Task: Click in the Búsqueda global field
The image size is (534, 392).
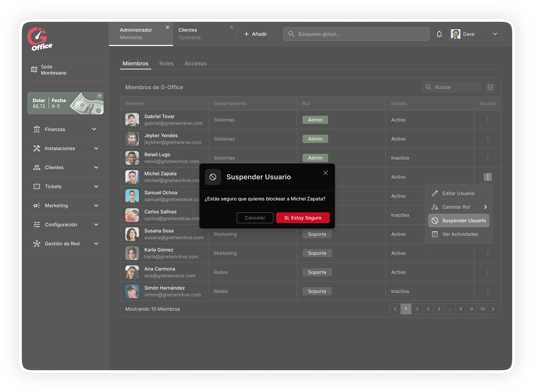Action: 356,34
